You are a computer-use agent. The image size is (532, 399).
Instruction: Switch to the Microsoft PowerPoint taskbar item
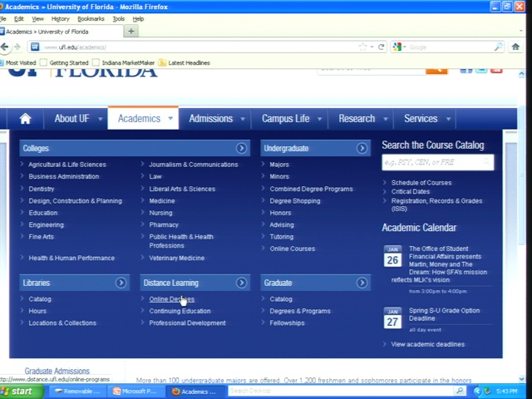tap(136, 392)
